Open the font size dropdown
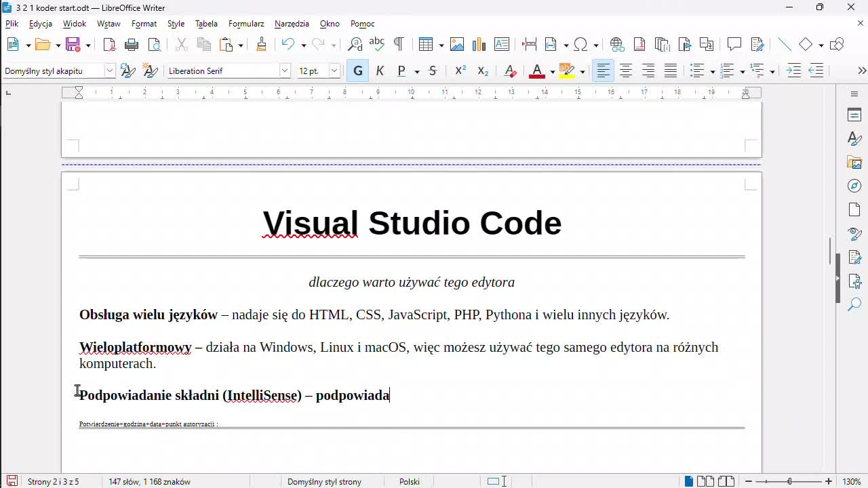Viewport: 868px width, 488px height. click(x=334, y=71)
